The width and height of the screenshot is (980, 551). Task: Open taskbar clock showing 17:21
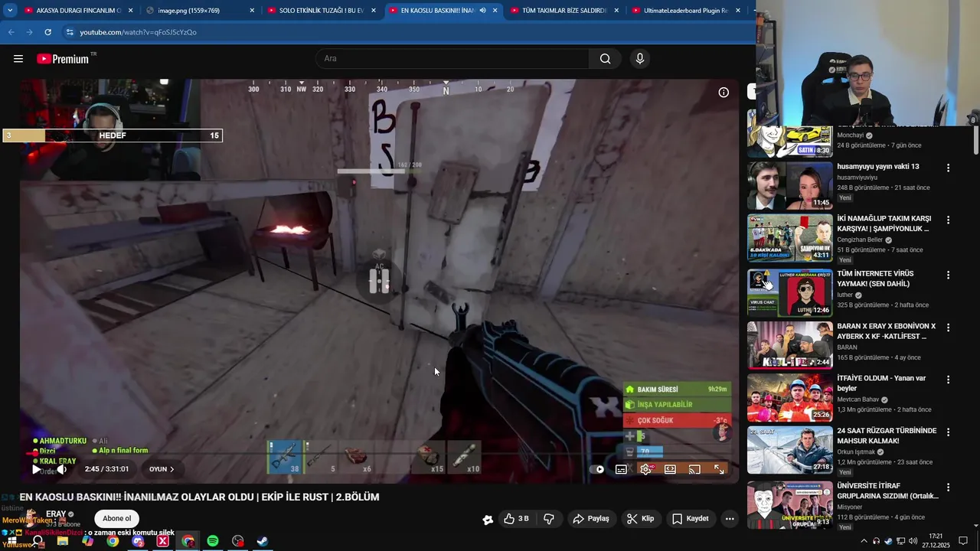click(936, 541)
